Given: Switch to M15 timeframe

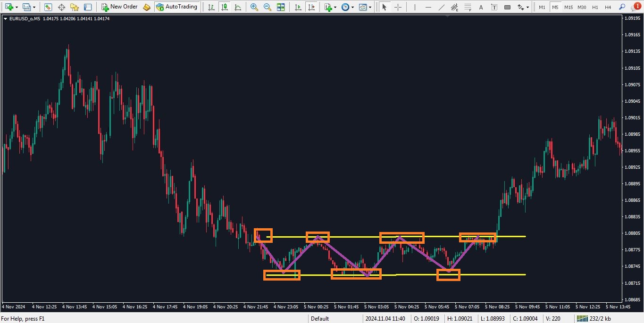Looking at the screenshot, I should (569, 7).
